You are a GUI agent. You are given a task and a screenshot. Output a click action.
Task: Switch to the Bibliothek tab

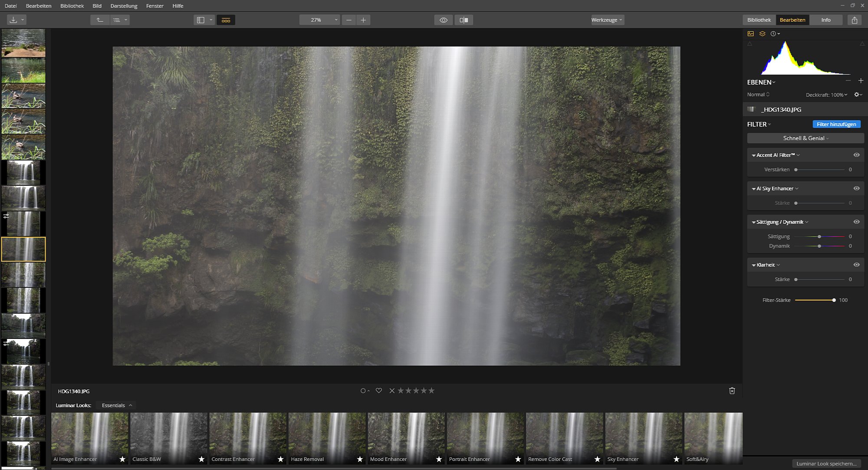759,20
